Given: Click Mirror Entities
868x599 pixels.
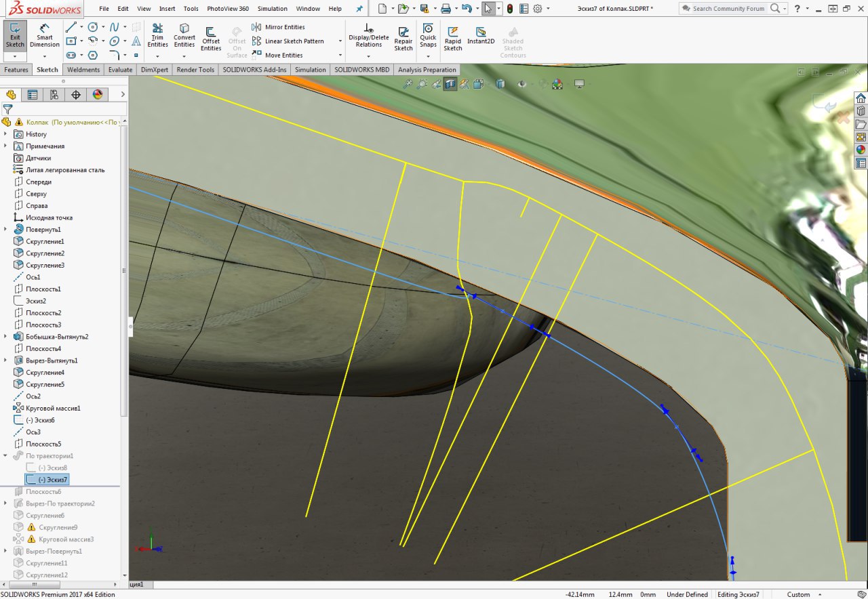Looking at the screenshot, I should [278, 27].
